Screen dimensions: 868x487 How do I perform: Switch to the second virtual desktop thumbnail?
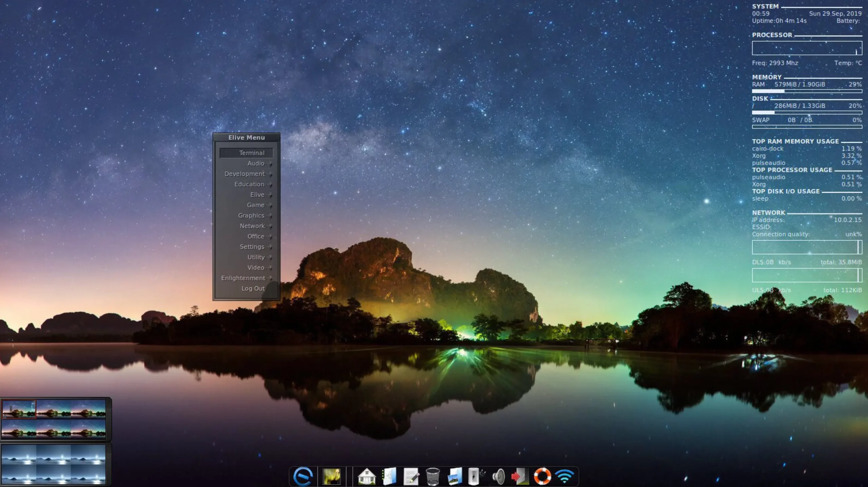[x=53, y=409]
